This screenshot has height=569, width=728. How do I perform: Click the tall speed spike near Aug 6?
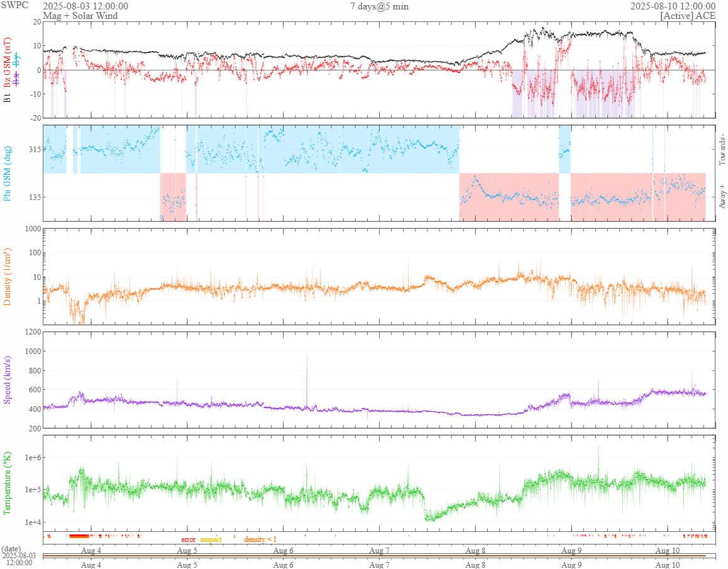click(x=307, y=378)
